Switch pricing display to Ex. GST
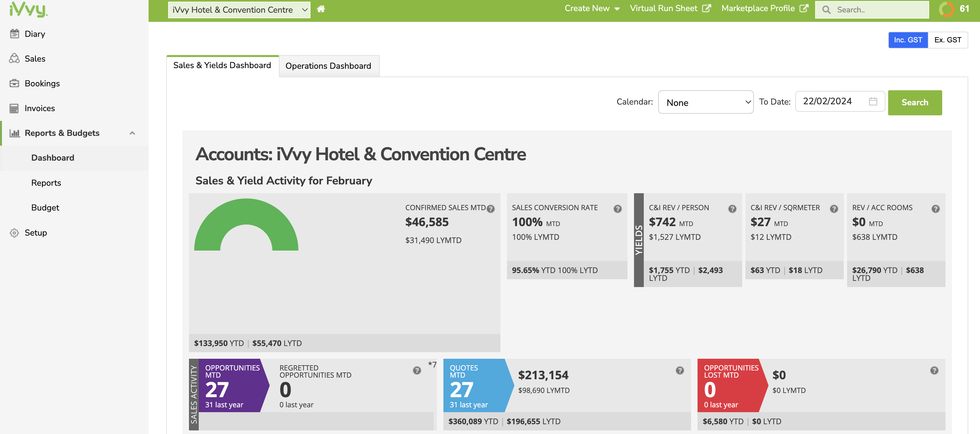The image size is (980, 434). [x=948, y=39]
